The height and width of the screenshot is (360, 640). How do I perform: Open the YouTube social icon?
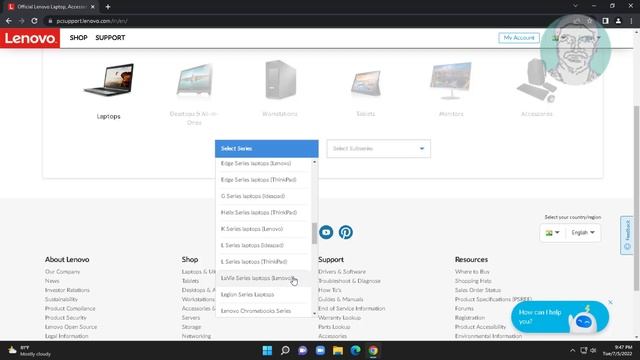(x=326, y=232)
